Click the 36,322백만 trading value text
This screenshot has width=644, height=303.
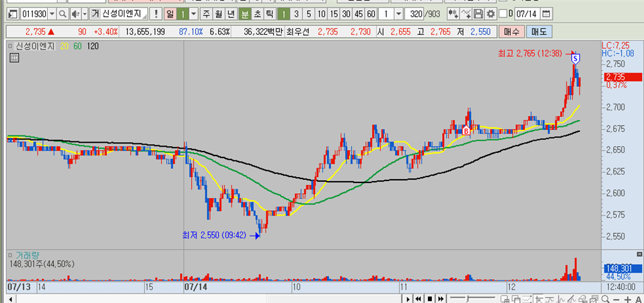pyautogui.click(x=263, y=31)
